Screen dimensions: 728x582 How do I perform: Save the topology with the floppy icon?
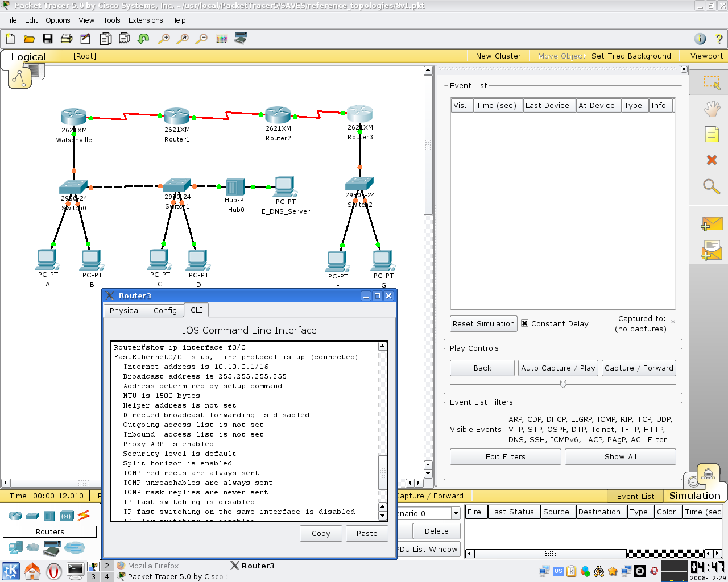coord(48,39)
